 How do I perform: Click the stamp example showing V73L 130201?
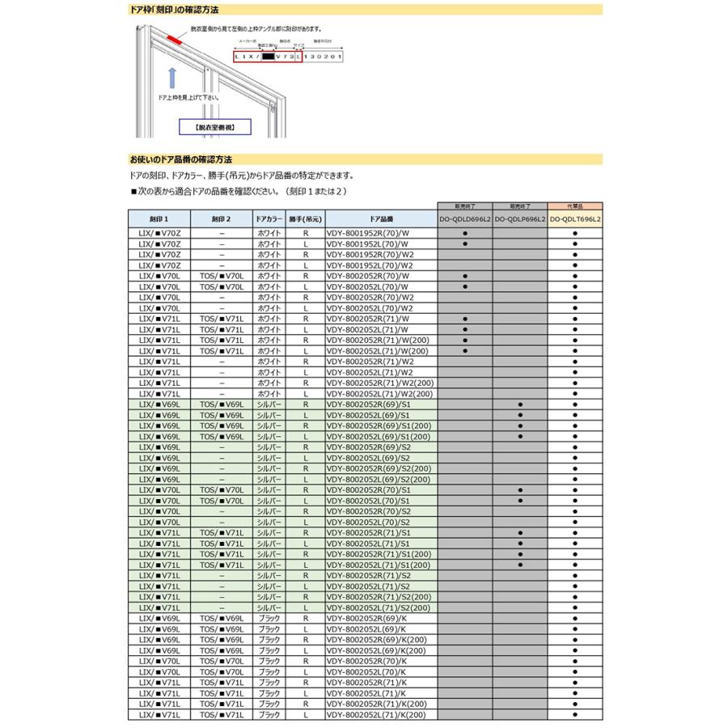click(x=288, y=56)
